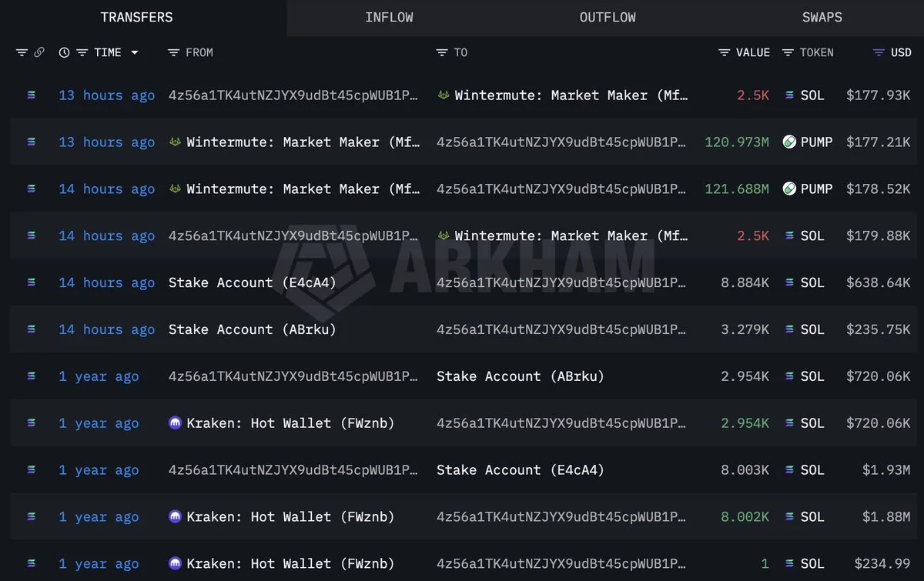924x581 pixels.
Task: Click Wintermute logo in FROM column of $177.21K row
Action: point(175,142)
